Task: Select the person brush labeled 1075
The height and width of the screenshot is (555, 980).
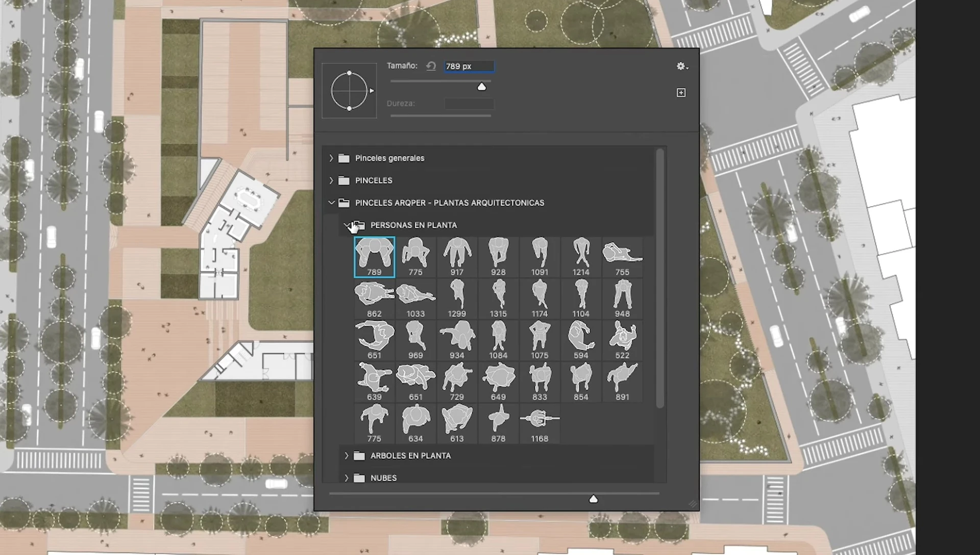Action: click(540, 340)
